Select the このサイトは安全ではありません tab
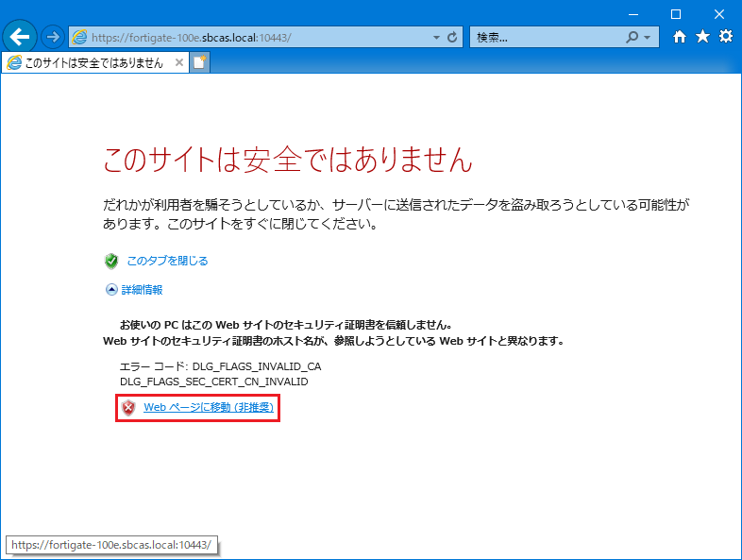The height and width of the screenshot is (560, 742). pyautogui.click(x=85, y=62)
